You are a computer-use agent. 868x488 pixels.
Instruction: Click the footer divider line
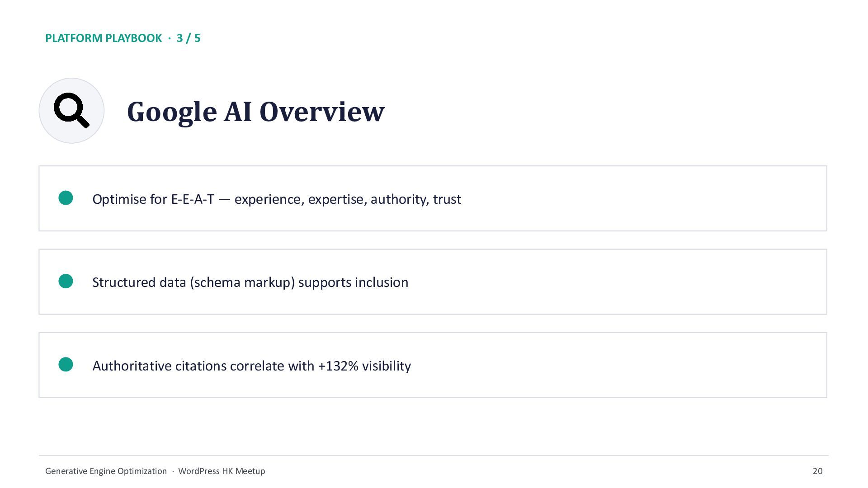click(x=434, y=455)
